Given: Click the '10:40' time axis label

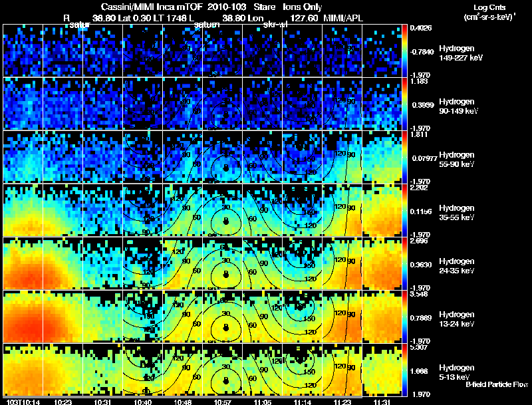Looking at the screenshot, I should (142, 402).
